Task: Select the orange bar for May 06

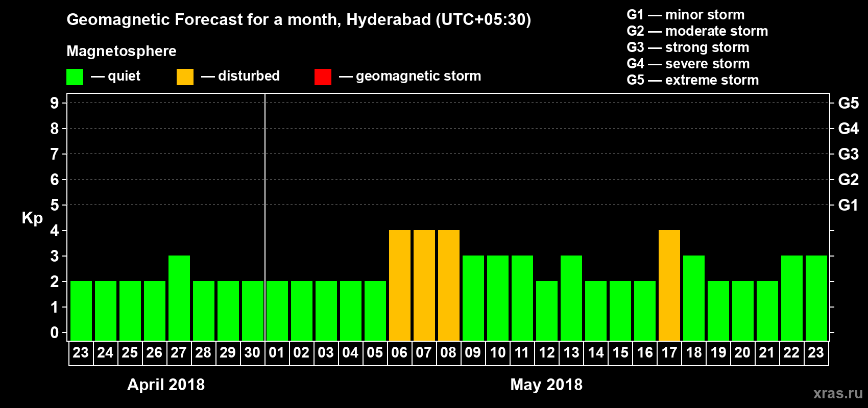Action: [x=400, y=285]
